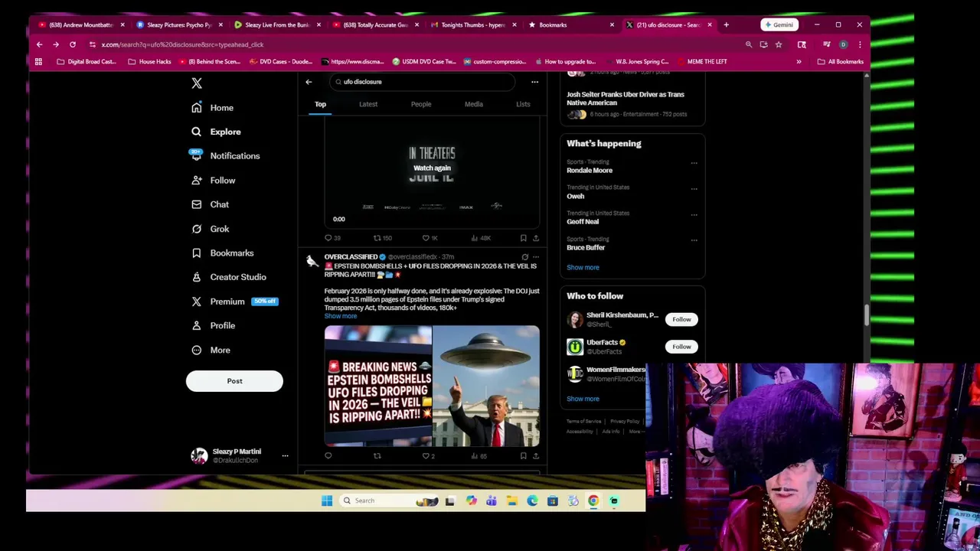The width and height of the screenshot is (980, 551).
Task: Expand the More menu in the sidebar
Action: pos(211,350)
